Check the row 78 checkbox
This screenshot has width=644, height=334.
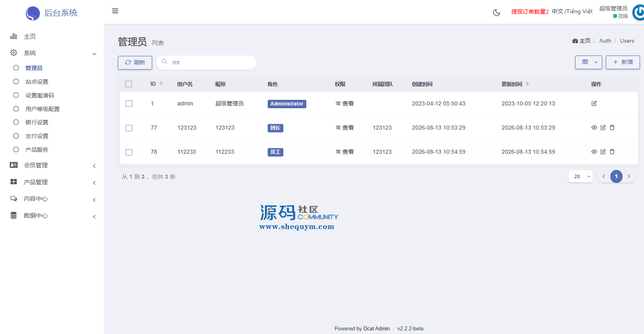129,152
